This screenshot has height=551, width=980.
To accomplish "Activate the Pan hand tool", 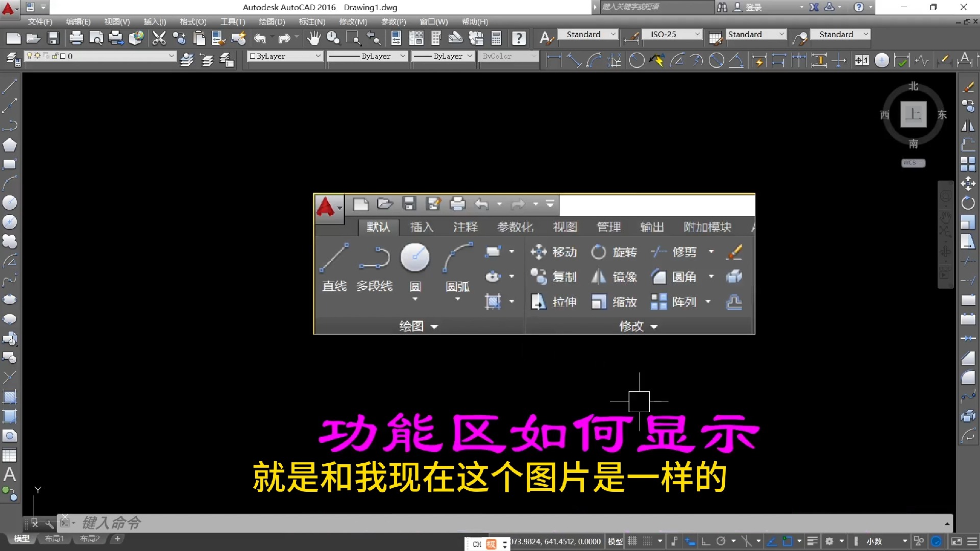I will pos(313,38).
